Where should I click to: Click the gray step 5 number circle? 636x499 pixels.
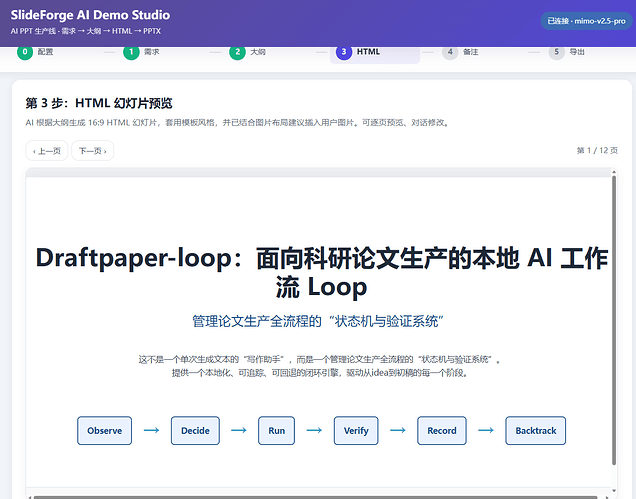tap(556, 52)
